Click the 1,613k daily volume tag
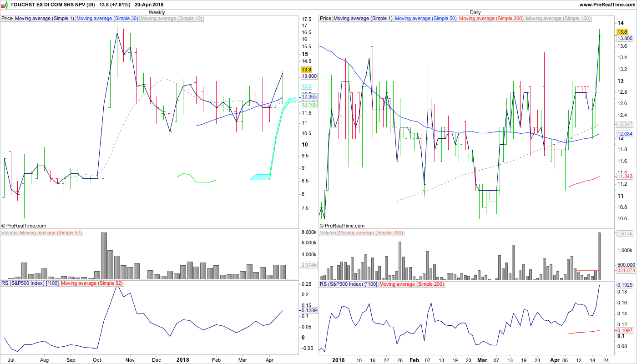Image resolution: width=637 pixels, height=364 pixels. coord(625,233)
